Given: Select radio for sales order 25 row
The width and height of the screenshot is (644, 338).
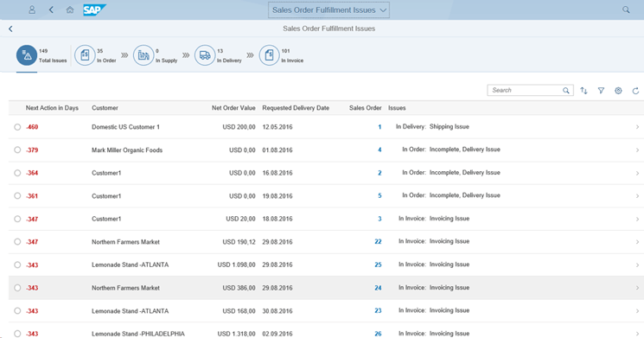Looking at the screenshot, I should [17, 265].
